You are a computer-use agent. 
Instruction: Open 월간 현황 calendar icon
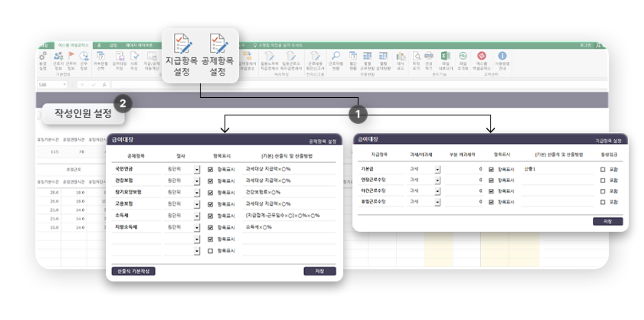(353, 56)
